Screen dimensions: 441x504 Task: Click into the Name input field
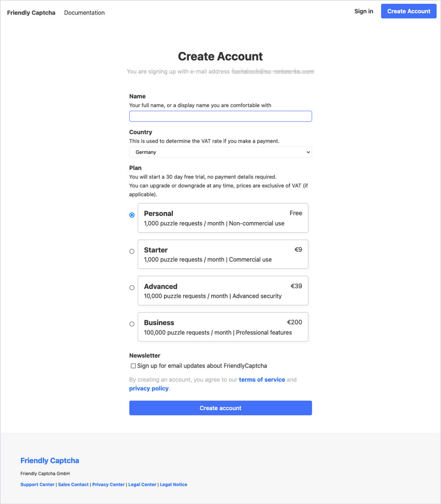(220, 116)
